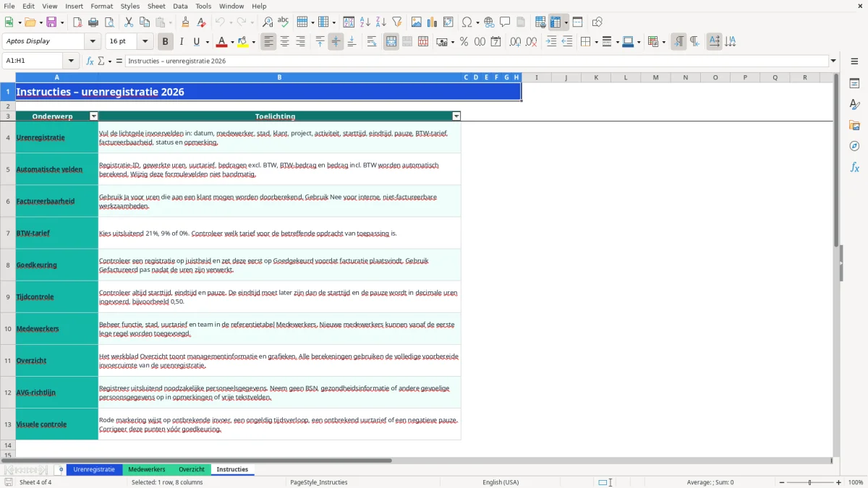868x488 pixels.
Task: Run the Spelling check icon
Action: [284, 22]
